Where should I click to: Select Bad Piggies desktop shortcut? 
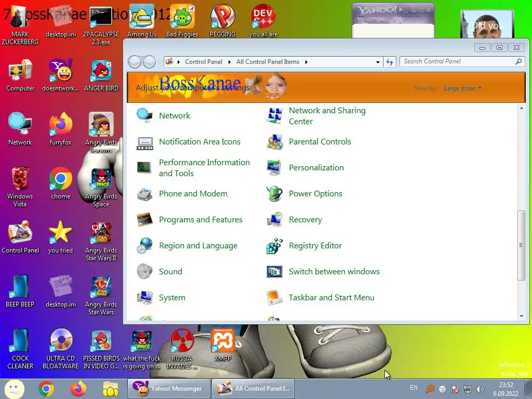(182, 20)
